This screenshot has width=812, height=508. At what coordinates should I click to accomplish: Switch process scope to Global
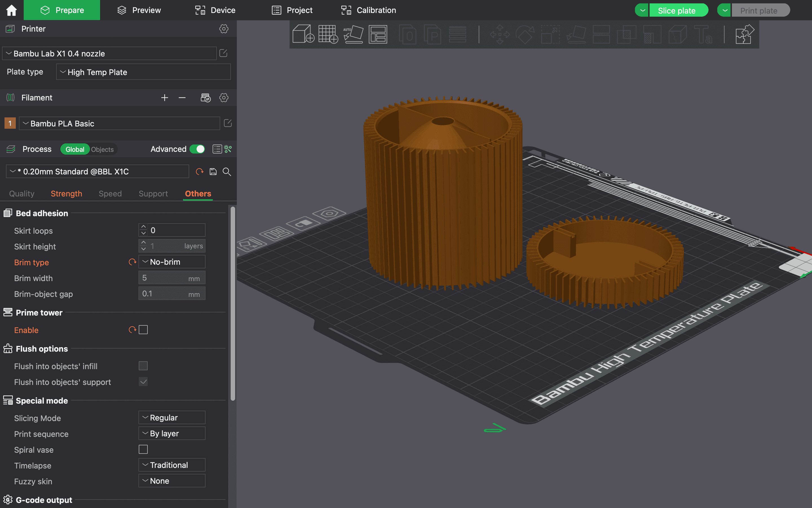click(75, 149)
